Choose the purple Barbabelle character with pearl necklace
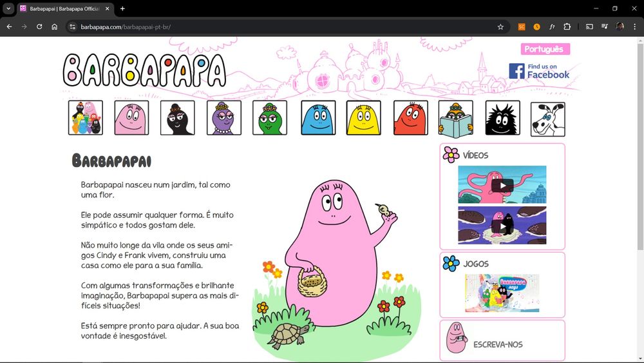 (224, 117)
